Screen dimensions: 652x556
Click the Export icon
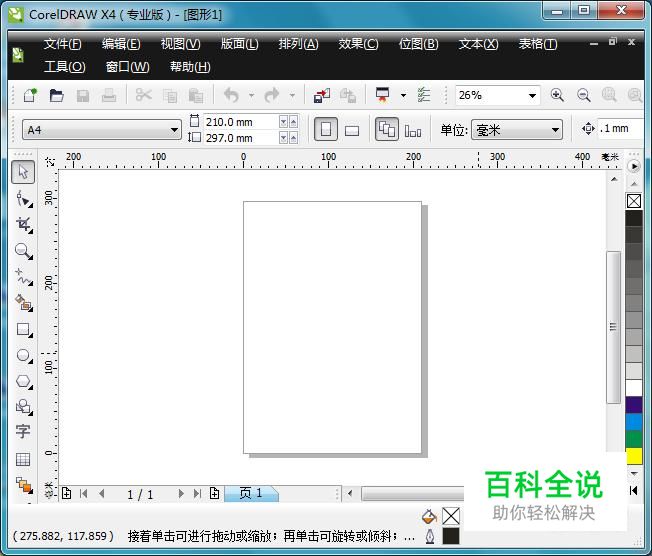[348, 95]
